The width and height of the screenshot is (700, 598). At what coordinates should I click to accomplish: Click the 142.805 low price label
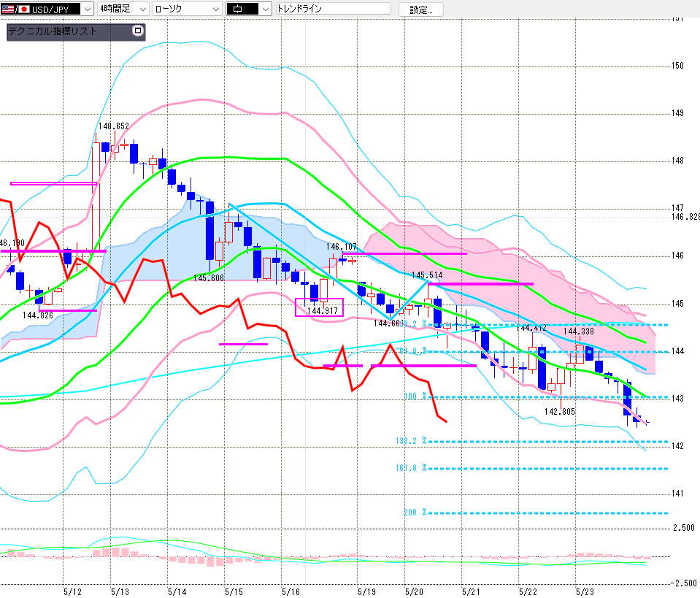click(560, 411)
